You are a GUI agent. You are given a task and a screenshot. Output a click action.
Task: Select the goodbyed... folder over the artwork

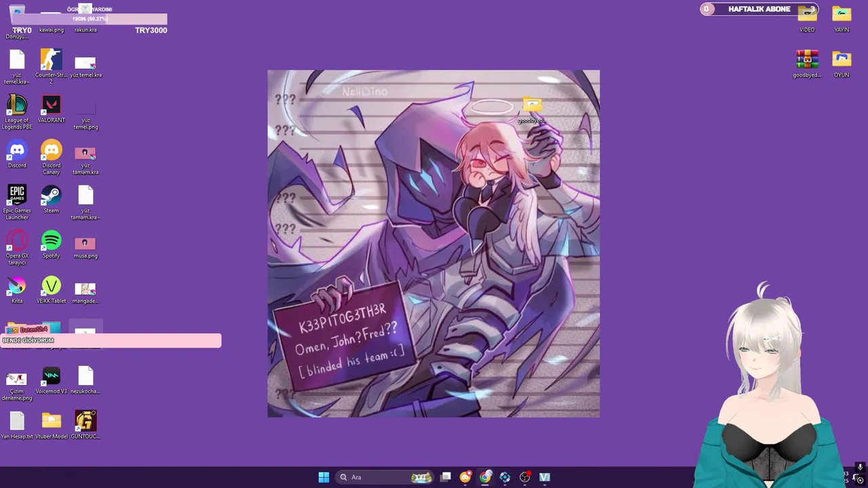(532, 110)
